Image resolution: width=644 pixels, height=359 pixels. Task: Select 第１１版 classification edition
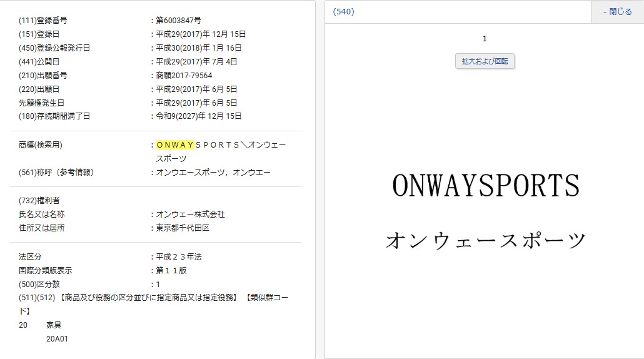pos(171,270)
